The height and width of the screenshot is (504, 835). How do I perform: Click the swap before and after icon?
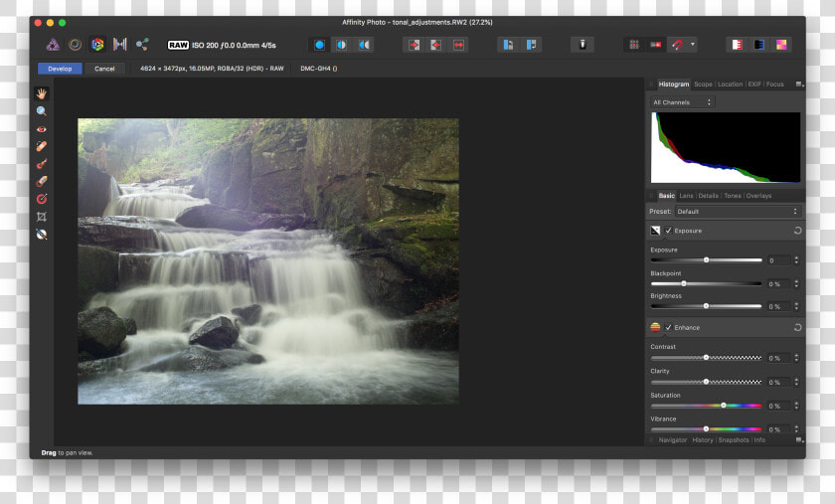[x=458, y=46]
